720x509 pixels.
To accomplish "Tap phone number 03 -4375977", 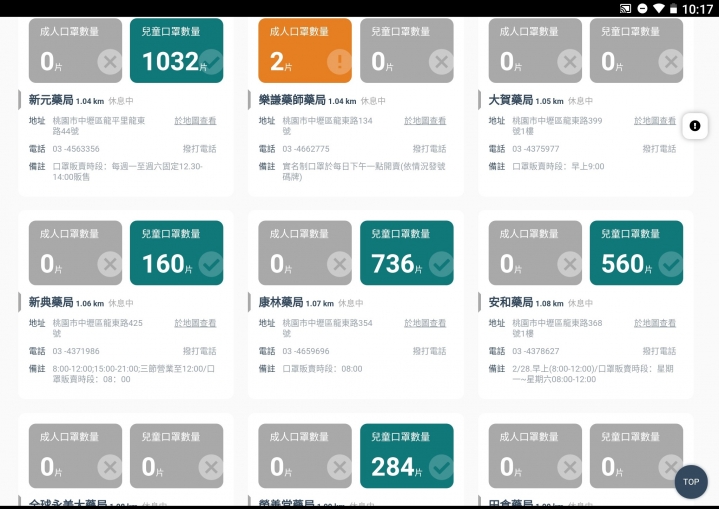I will point(536,149).
